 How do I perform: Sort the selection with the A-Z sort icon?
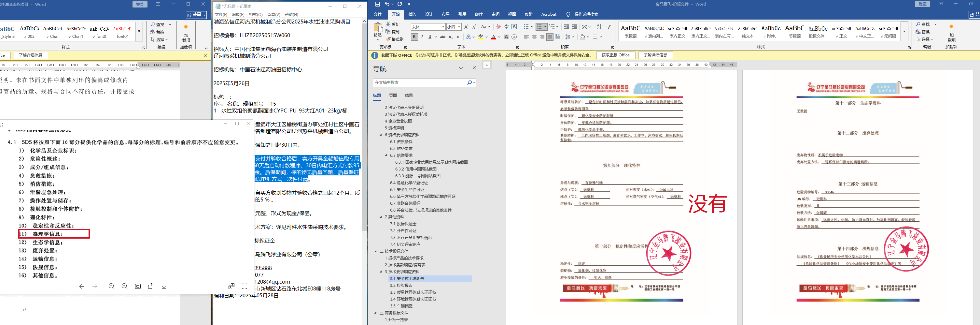coord(599,27)
